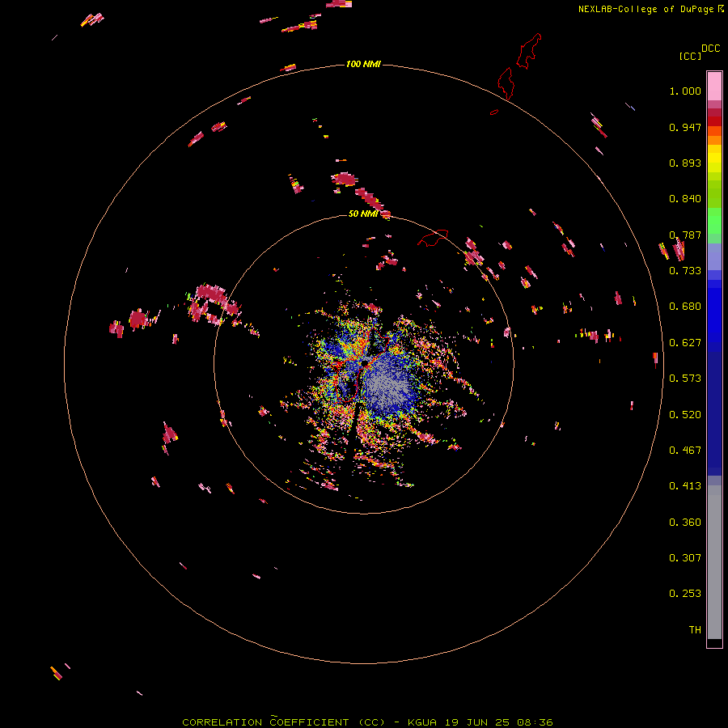Click the [CC] units label
Image resolution: width=728 pixels, height=728 pixels.
(x=690, y=56)
